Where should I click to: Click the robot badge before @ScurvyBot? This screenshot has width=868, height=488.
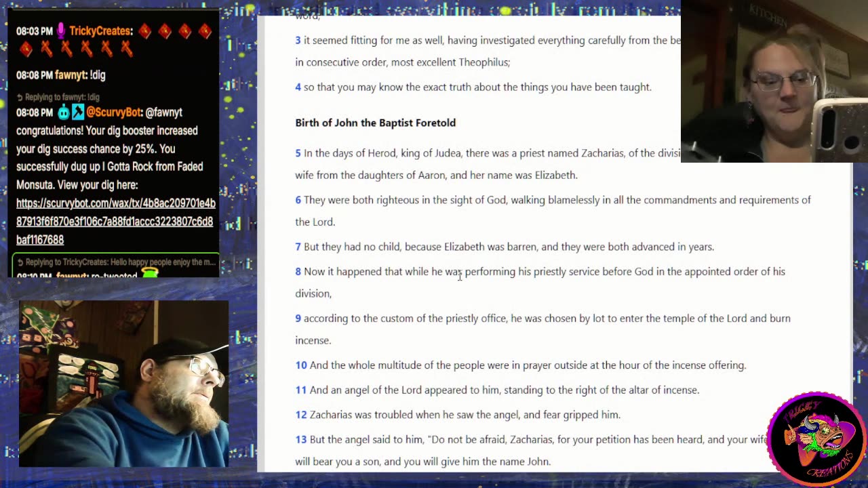pyautogui.click(x=63, y=113)
